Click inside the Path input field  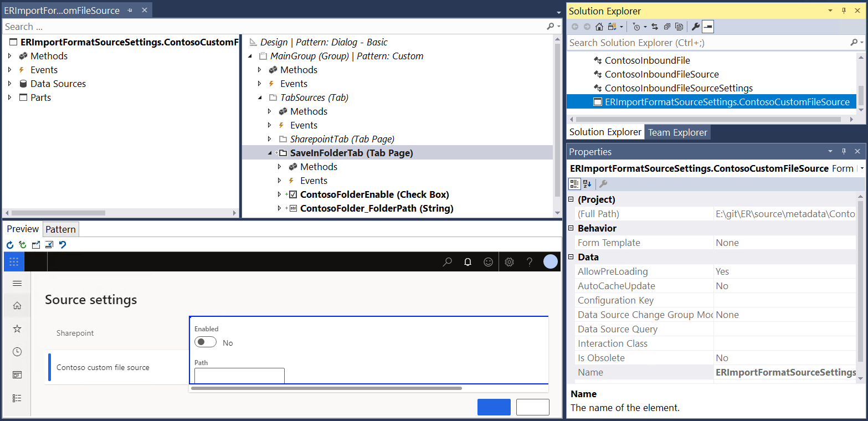pyautogui.click(x=239, y=376)
